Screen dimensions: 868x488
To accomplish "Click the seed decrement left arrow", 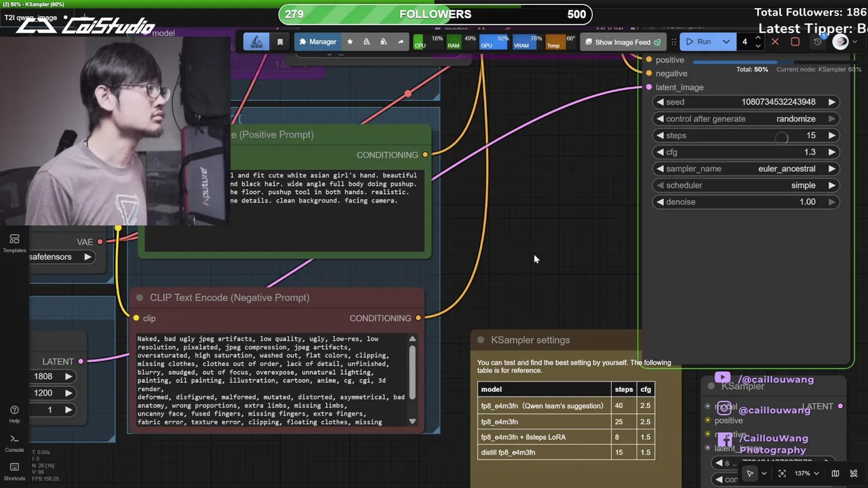I will 660,102.
